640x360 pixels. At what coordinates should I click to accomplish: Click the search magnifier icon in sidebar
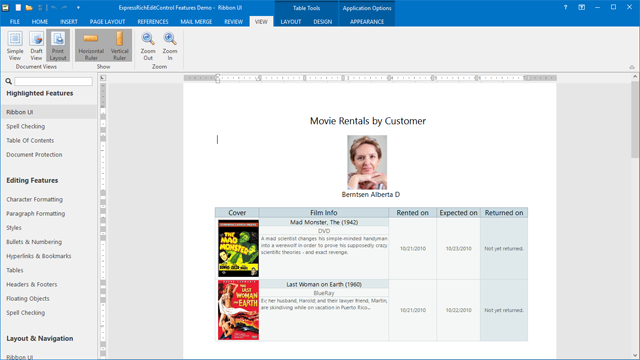point(9,81)
